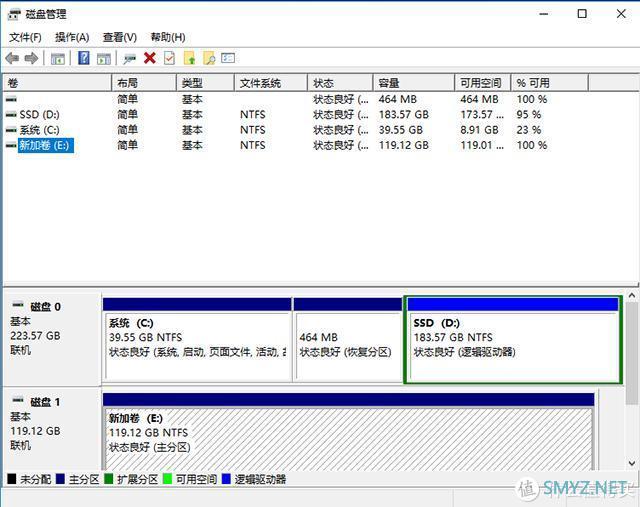Open the 查看(V) menu

(120, 38)
